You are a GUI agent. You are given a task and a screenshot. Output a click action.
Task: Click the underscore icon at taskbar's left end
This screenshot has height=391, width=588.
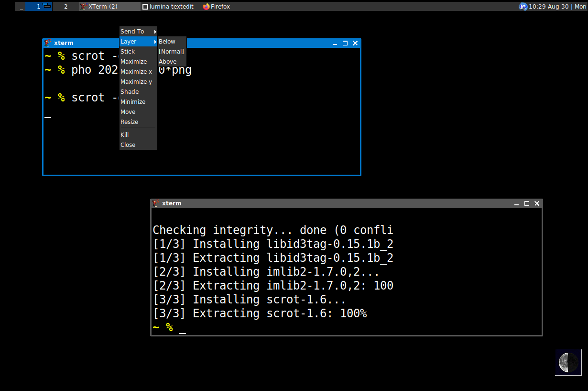pos(22,7)
